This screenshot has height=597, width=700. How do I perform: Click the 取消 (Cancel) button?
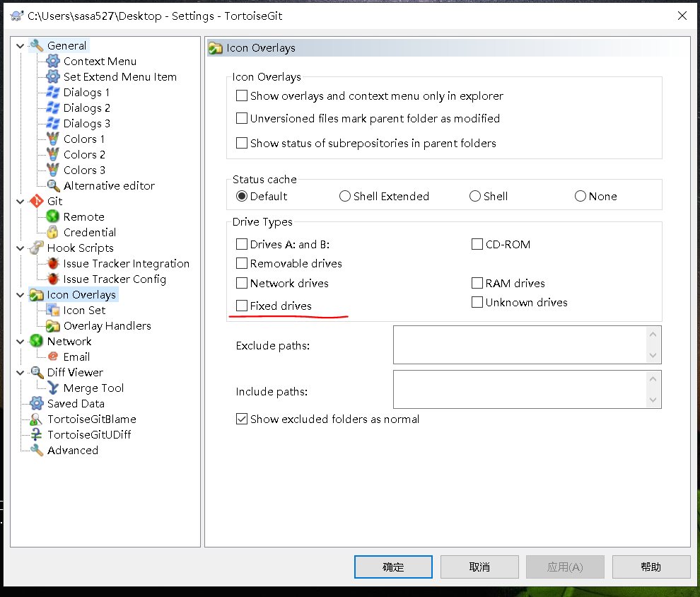click(x=479, y=567)
